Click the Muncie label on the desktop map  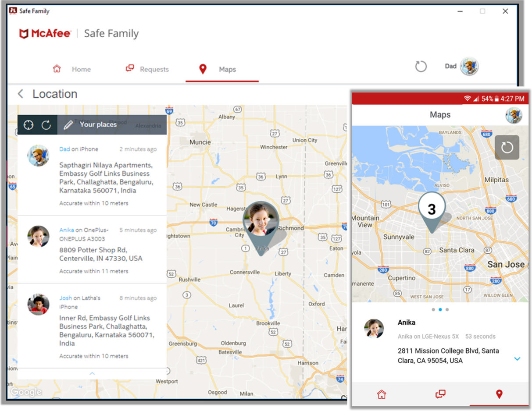coord(200,142)
